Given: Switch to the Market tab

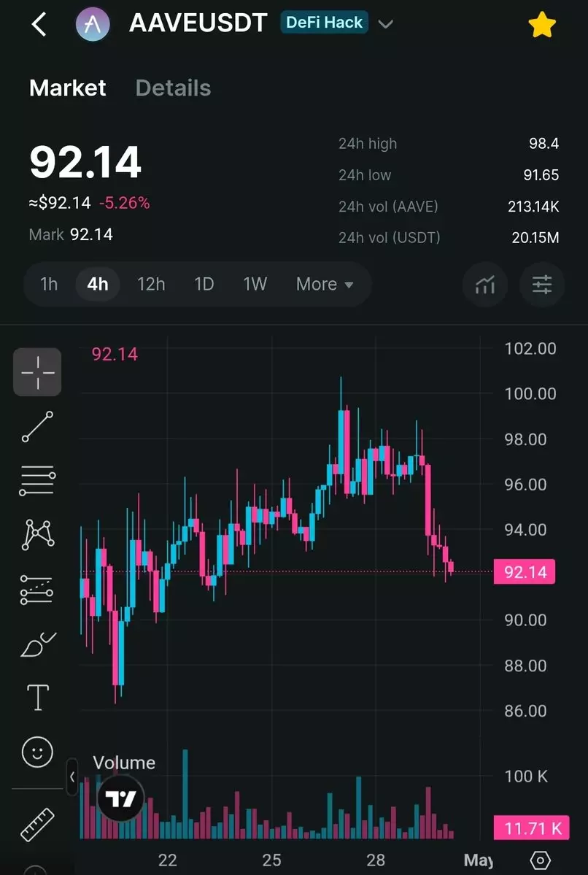Looking at the screenshot, I should tap(68, 88).
